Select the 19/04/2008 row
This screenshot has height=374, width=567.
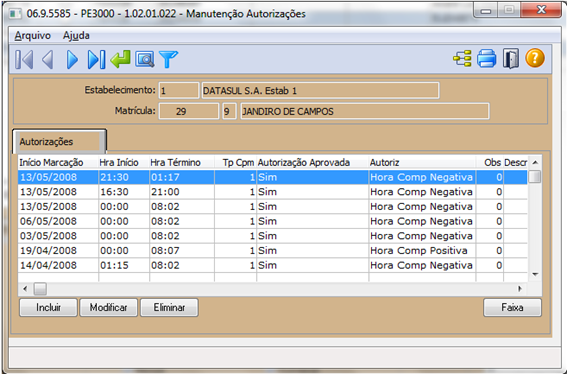click(273, 251)
